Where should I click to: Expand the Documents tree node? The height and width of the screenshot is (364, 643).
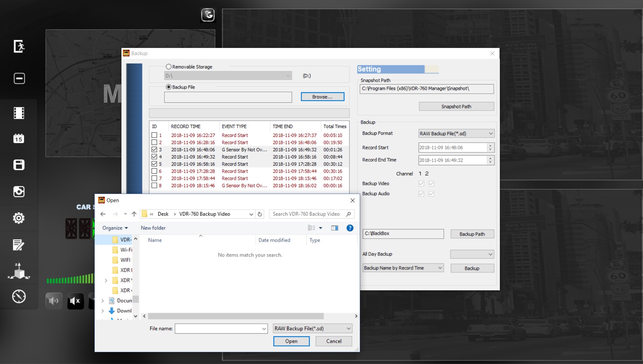103,300
